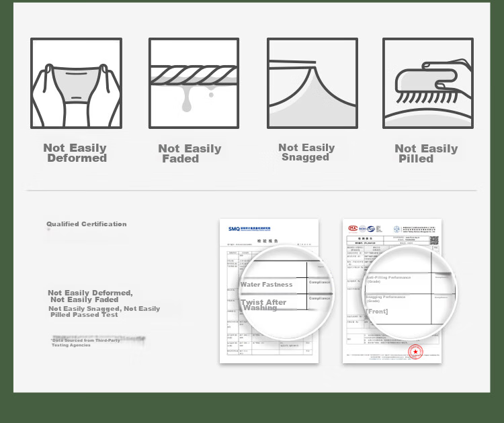Viewport: 504px width, 423px height.
Task: Click the Qualified Certification heading
Action: (87, 224)
